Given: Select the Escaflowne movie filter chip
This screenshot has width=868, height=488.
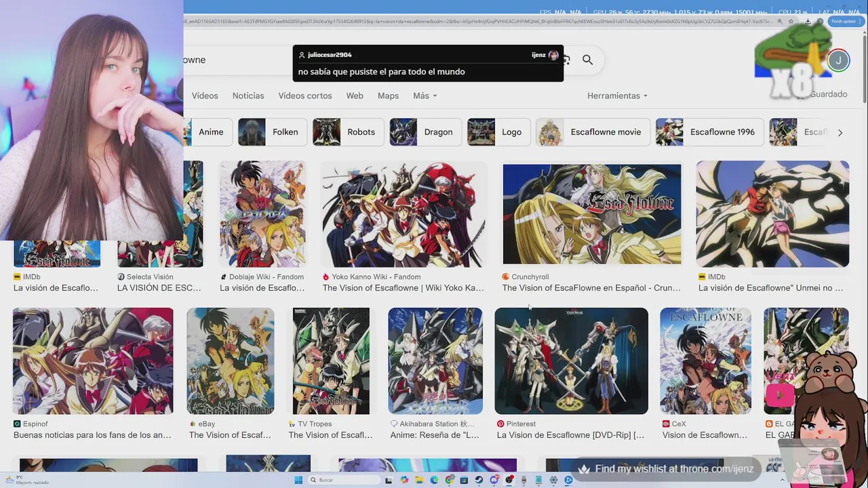Looking at the screenshot, I should click(x=593, y=132).
